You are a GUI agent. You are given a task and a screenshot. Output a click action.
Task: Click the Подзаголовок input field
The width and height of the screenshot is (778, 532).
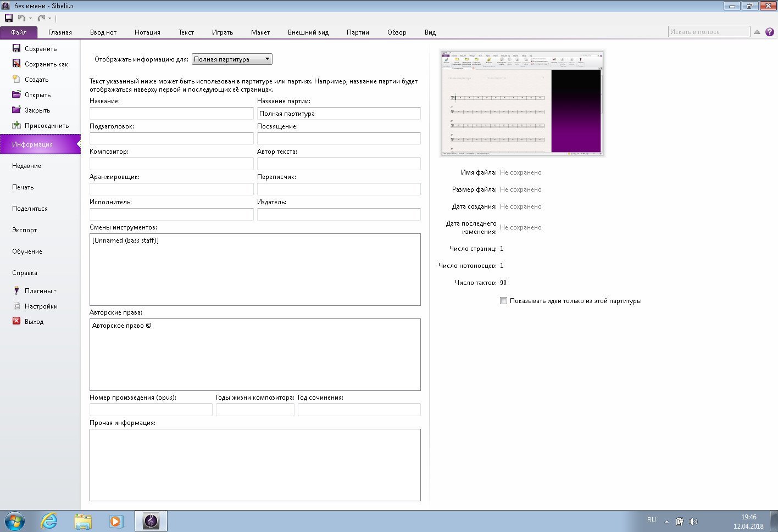(x=171, y=138)
